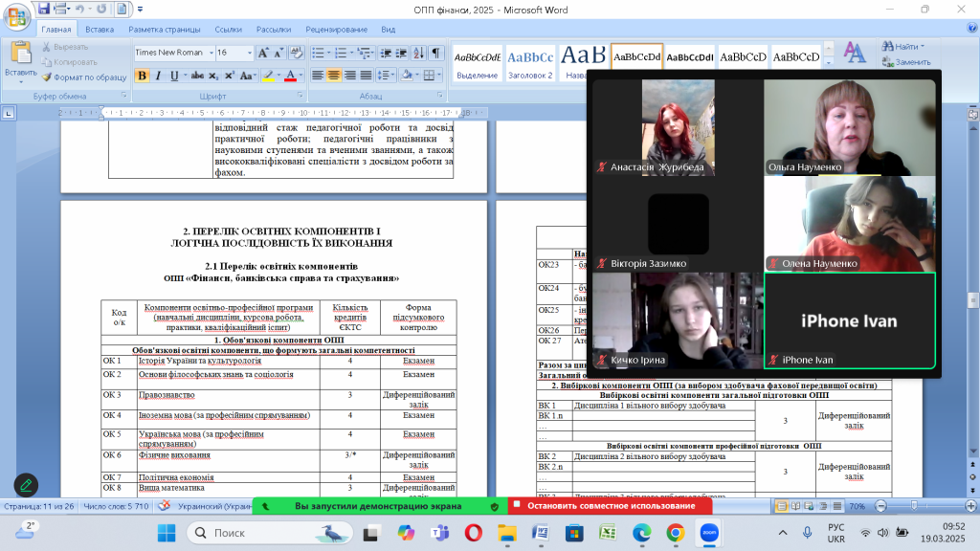Toggle Underline formatting
This screenshot has height=551, width=980.
tap(174, 76)
